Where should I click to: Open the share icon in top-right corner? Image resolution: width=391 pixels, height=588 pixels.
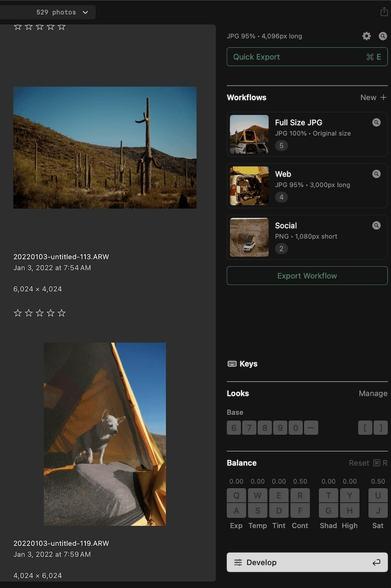(384, 12)
